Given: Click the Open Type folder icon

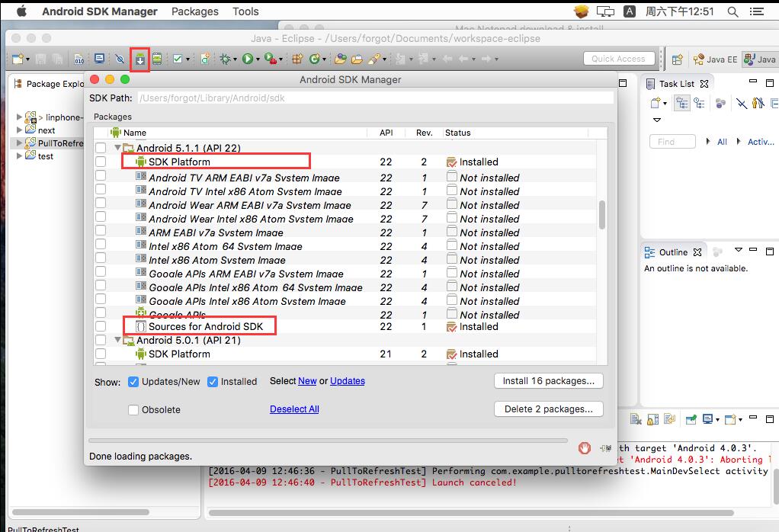Looking at the screenshot, I should click(340, 59).
